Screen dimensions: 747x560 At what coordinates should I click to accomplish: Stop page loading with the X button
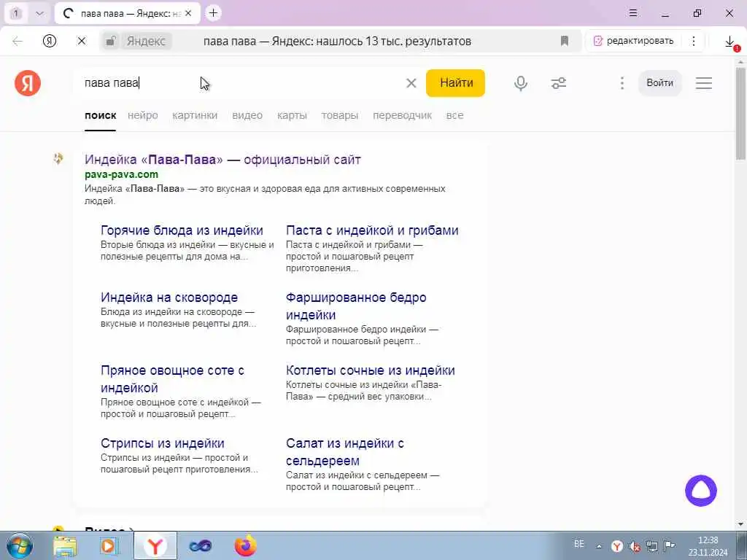coord(82,42)
